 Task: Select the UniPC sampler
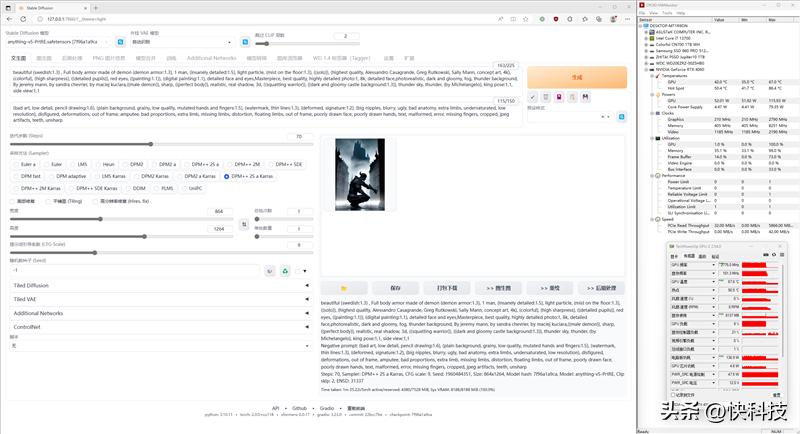click(191, 188)
